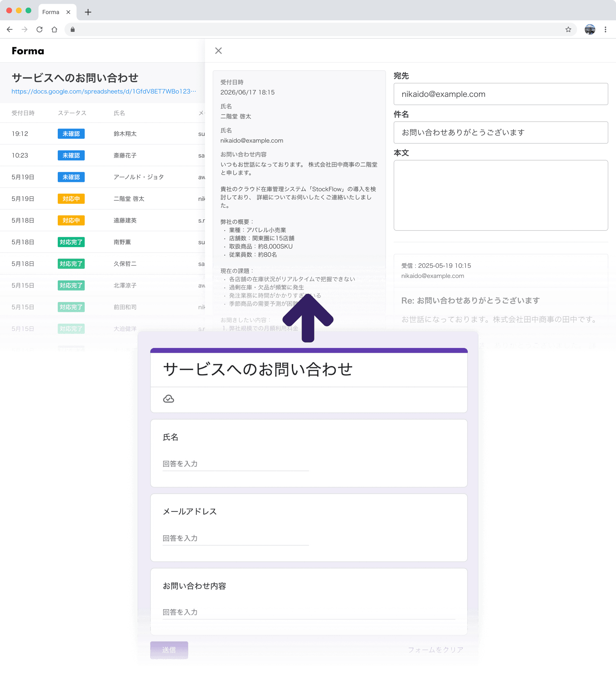Image resolution: width=616 pixels, height=696 pixels.
Task: Select the 前田和司 row
Action: coord(102,307)
